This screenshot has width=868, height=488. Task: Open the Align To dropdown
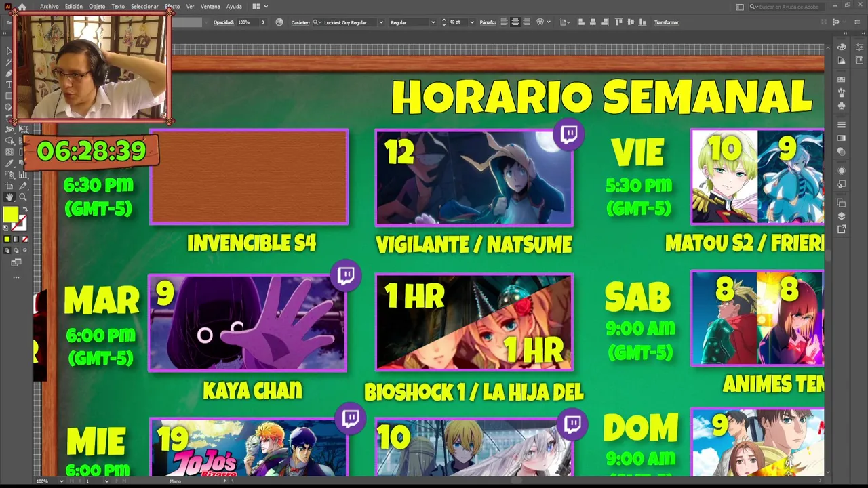click(x=568, y=22)
